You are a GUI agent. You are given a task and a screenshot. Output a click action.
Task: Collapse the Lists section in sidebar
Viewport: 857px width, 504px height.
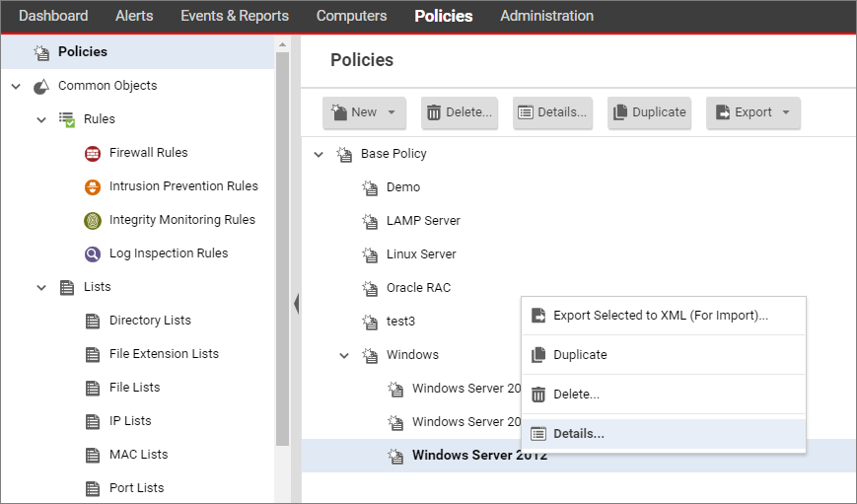point(41,287)
